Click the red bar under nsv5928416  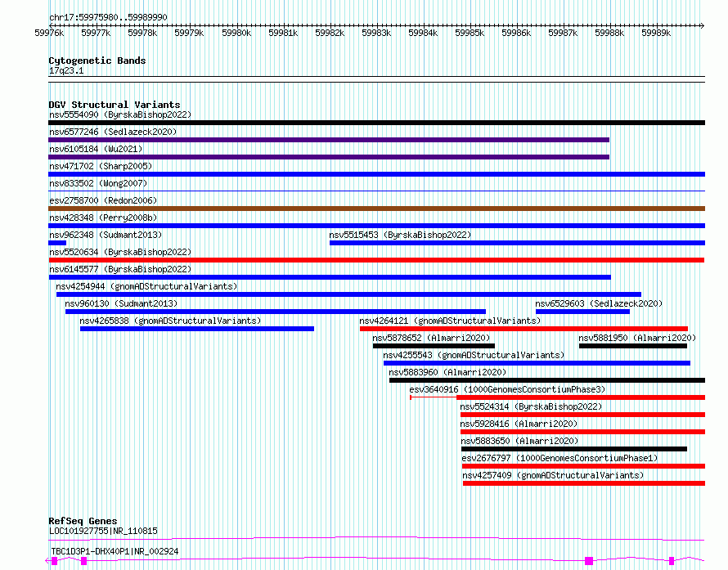click(582, 432)
